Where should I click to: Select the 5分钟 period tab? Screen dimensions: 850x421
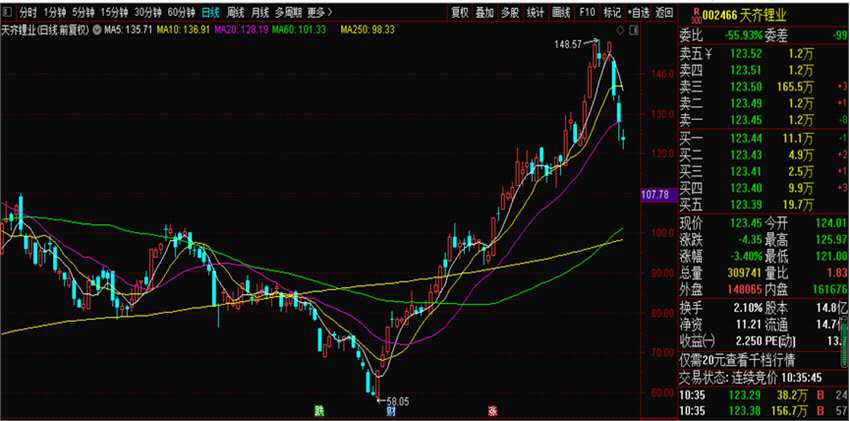pos(83,12)
